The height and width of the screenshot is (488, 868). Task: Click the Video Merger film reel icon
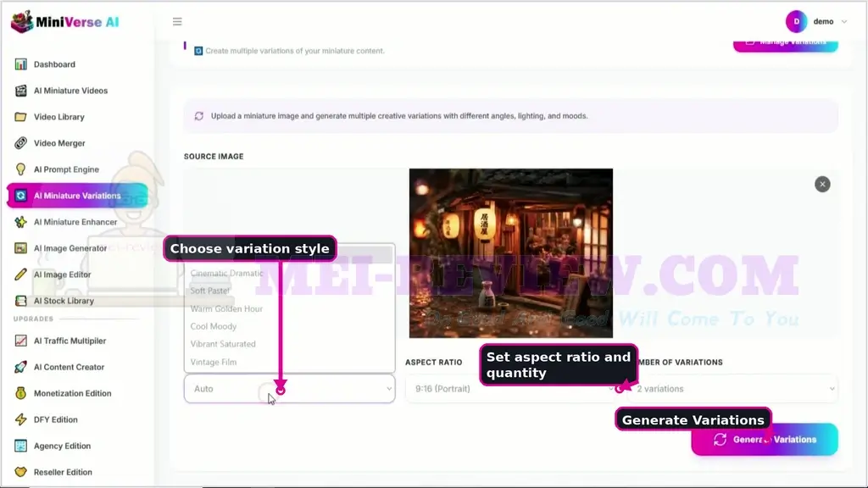(x=20, y=143)
